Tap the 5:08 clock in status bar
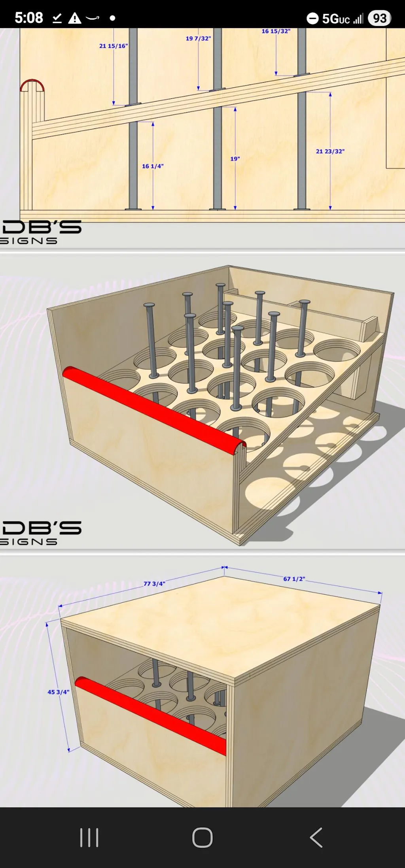Viewport: 405px width, 868px height. 28,18
